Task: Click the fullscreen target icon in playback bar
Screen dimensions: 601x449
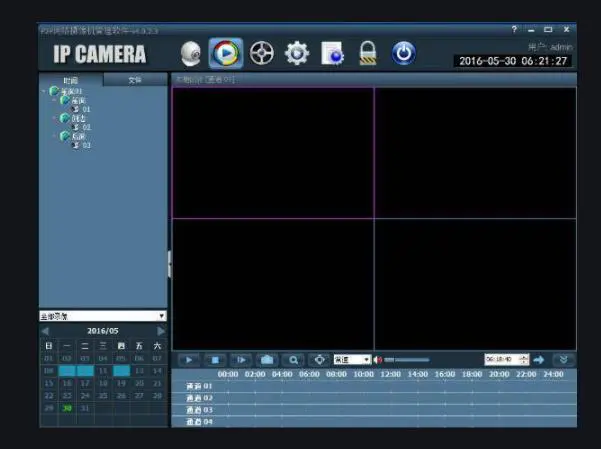Action: (319, 360)
